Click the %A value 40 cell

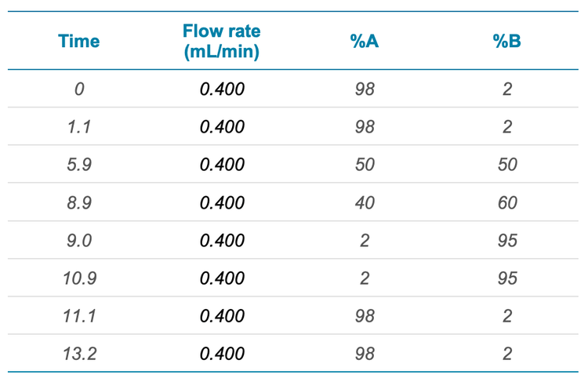point(365,202)
